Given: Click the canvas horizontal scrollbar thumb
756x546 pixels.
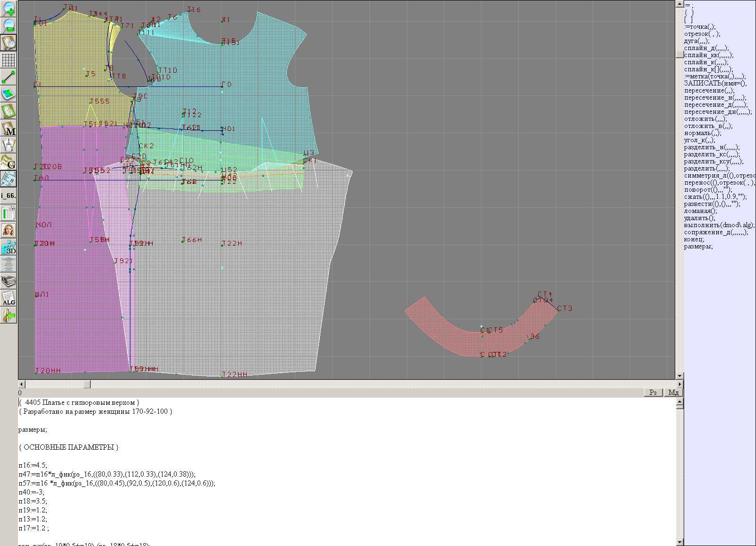Looking at the screenshot, I should coord(87,384).
